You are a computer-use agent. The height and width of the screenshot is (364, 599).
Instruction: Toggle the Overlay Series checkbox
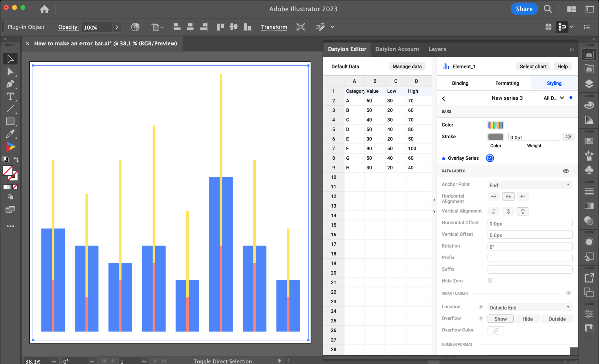coord(490,158)
